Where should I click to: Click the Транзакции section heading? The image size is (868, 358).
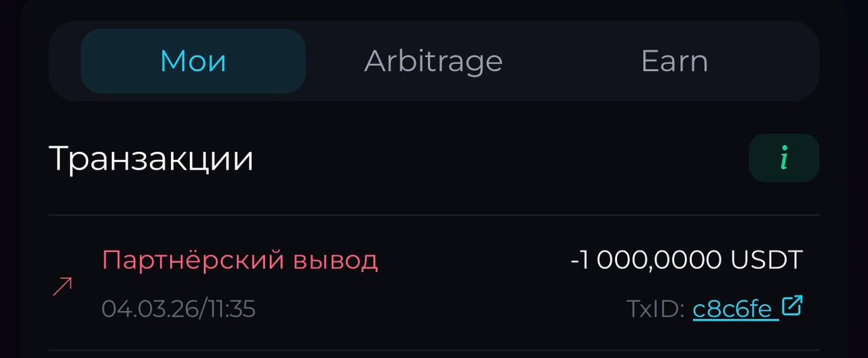151,158
